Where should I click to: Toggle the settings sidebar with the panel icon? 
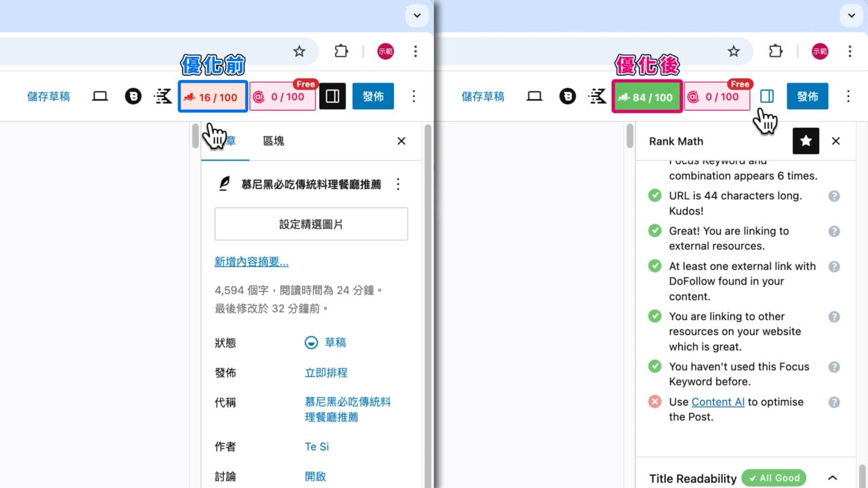click(x=332, y=96)
